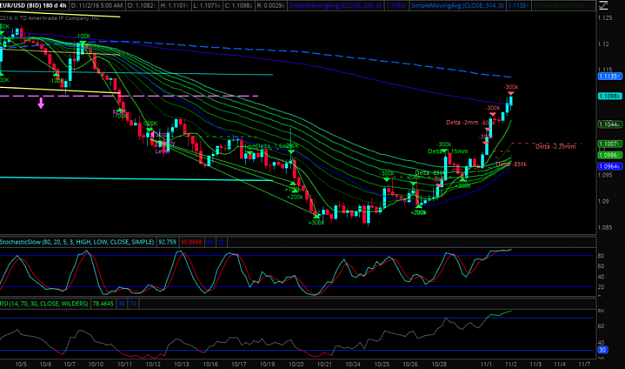Click the red stochastic value 90.8698
The height and width of the screenshot is (369, 625).
[x=192, y=242]
